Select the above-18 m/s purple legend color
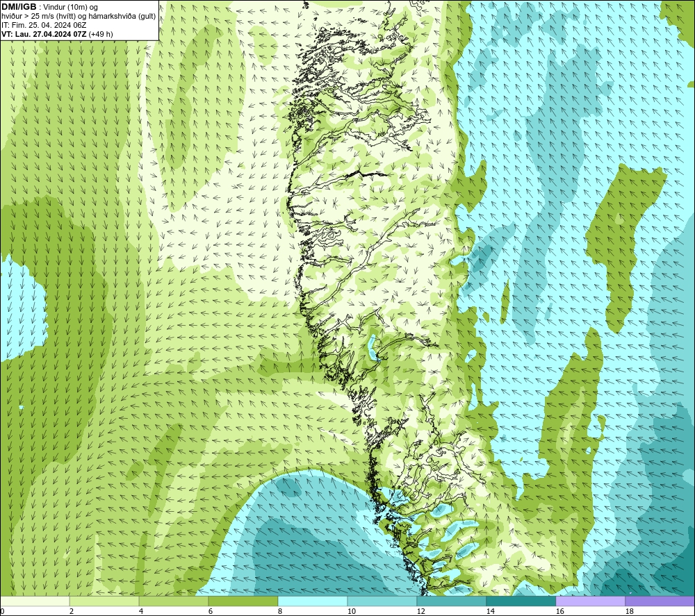 660,601
